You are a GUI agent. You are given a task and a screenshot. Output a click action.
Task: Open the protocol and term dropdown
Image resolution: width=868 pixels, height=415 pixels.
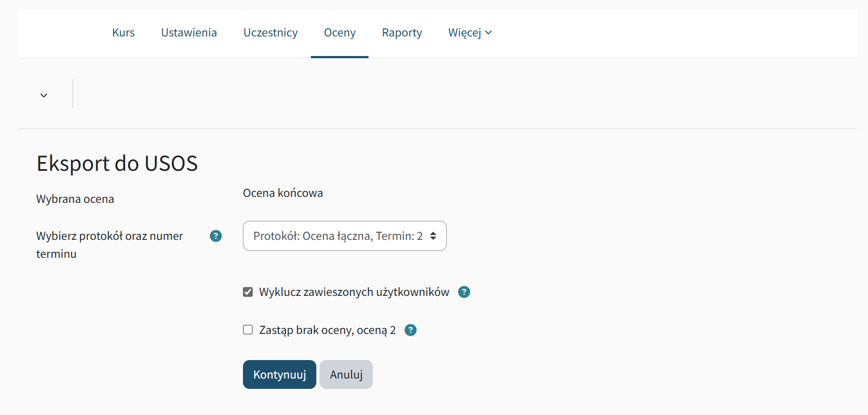coord(345,236)
